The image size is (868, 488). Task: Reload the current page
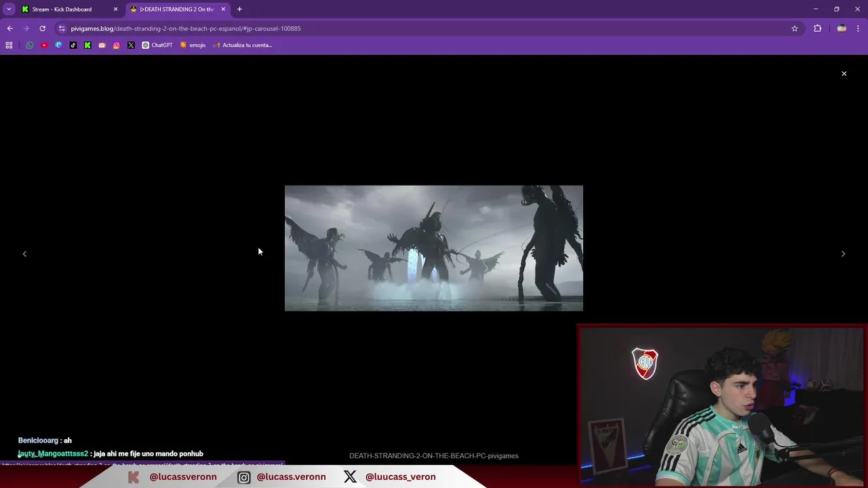coord(42,28)
